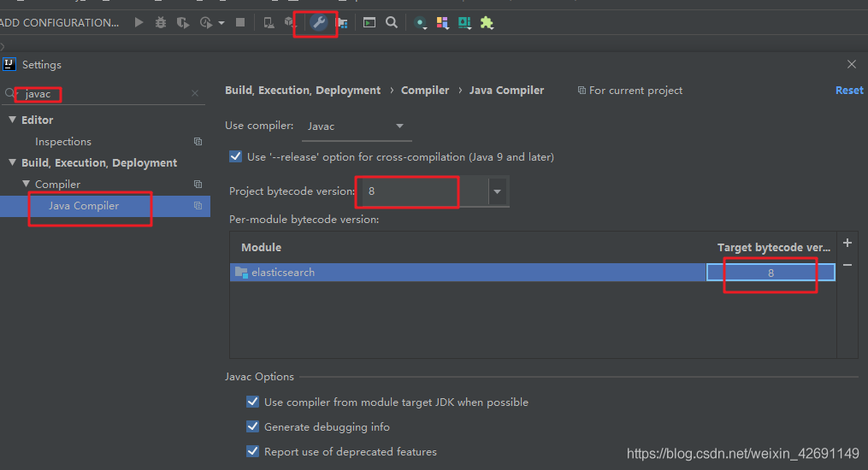
Task: Click project-level icon beside Inspections
Action: pyautogui.click(x=198, y=142)
